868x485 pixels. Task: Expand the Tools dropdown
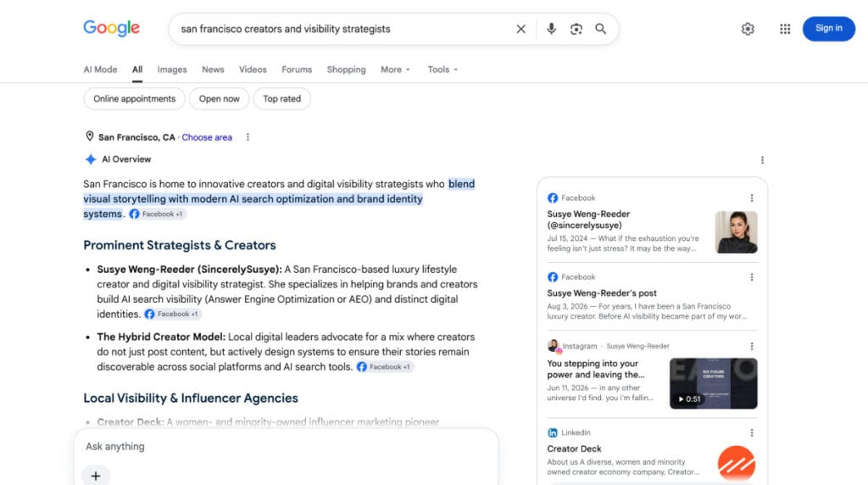point(442,70)
